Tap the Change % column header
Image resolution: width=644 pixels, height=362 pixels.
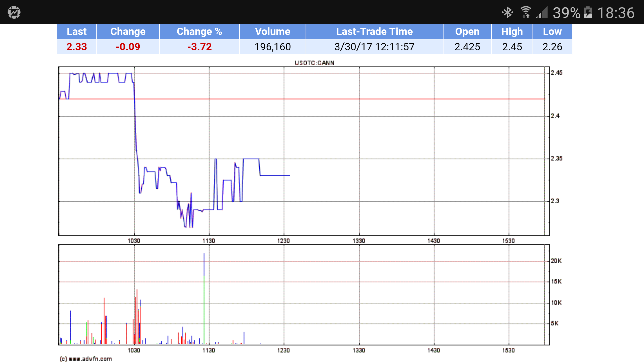click(x=199, y=31)
